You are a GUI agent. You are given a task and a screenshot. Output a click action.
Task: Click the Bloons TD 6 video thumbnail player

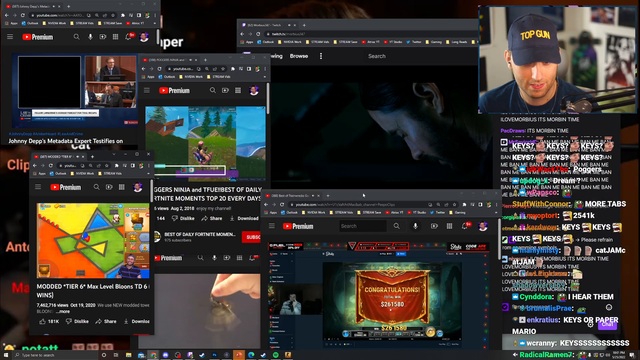pos(93,241)
